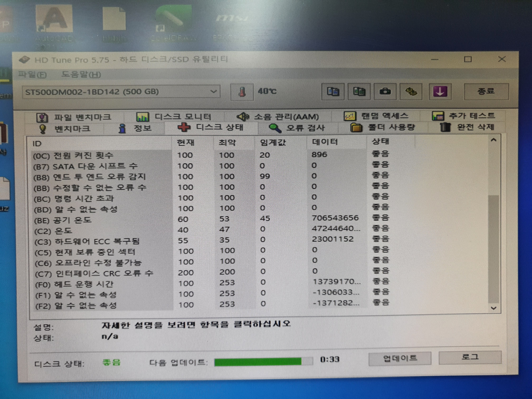Screen dimensions: 532x399
Task: Click the 40℃ temperature reading
Action: click(267, 91)
